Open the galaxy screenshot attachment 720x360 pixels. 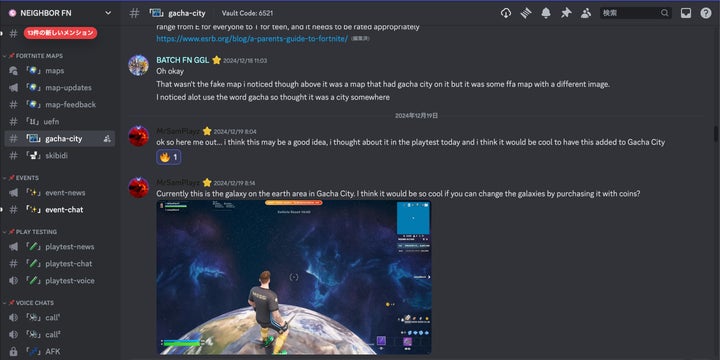click(293, 277)
